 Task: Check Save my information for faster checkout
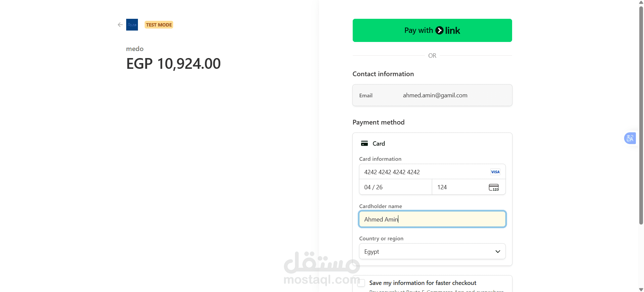tap(361, 283)
